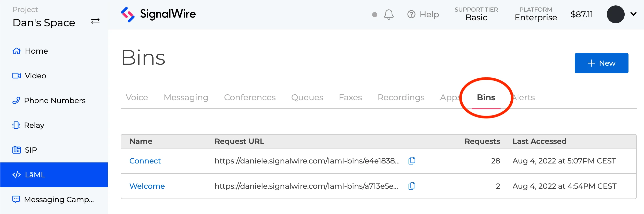Open the Welcome bin link
The width and height of the screenshot is (644, 214).
pyautogui.click(x=147, y=186)
